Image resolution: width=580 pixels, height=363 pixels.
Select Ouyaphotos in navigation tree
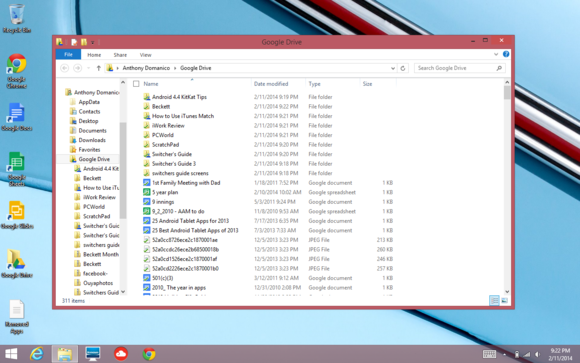tap(98, 283)
